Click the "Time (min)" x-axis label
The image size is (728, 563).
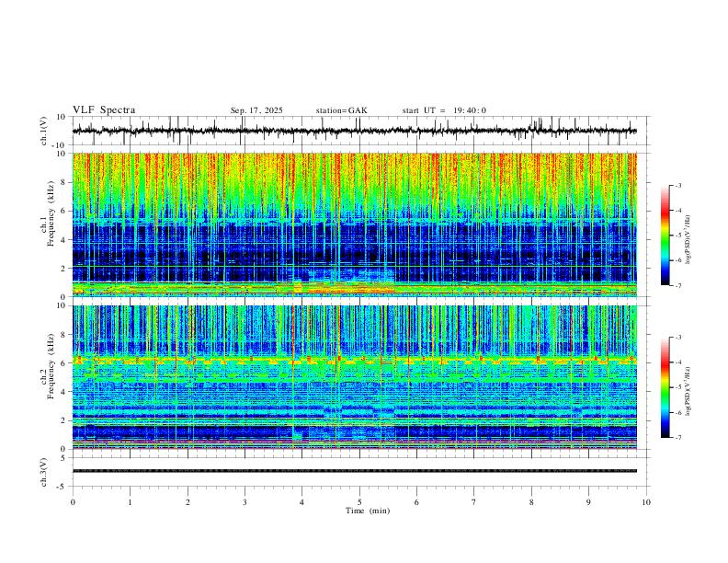point(368,511)
